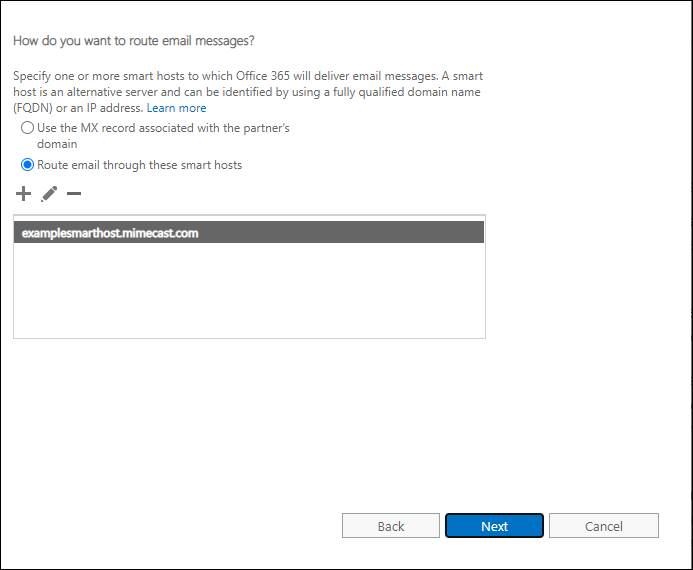Click the empty area of the smart hosts list
693x570 pixels.
pyautogui.click(x=248, y=290)
